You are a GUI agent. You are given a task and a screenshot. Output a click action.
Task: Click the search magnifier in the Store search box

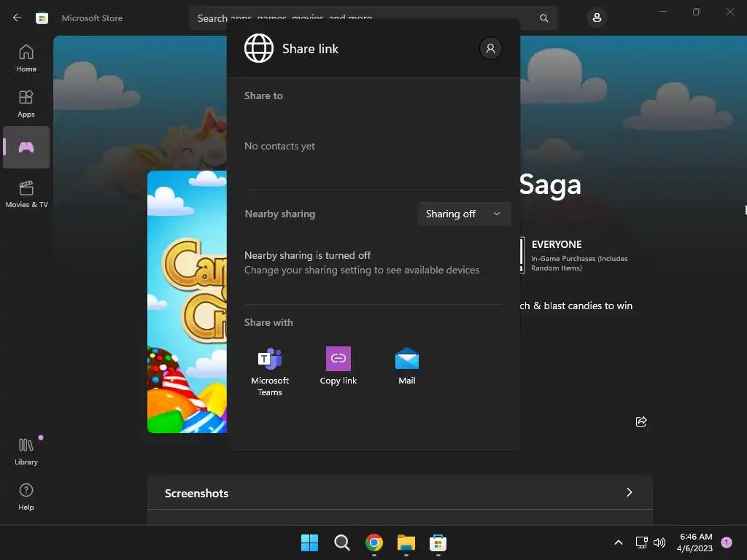tap(544, 18)
